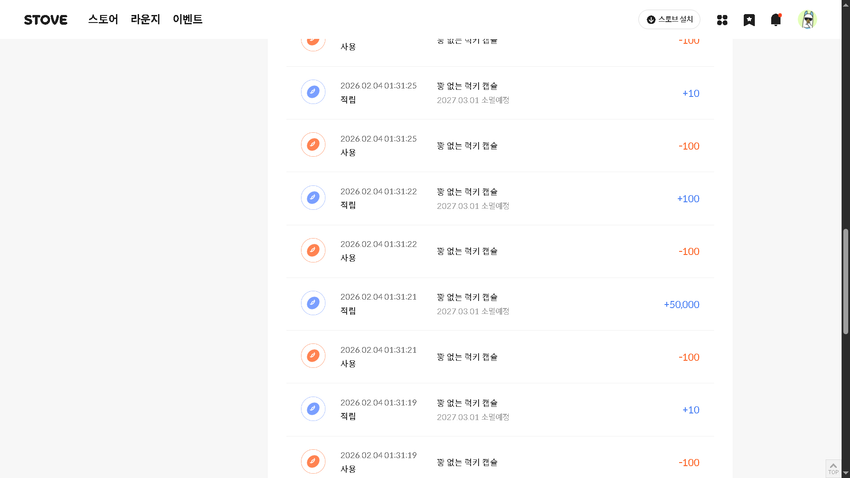
Task: Open the 스토어 menu
Action: point(103,20)
